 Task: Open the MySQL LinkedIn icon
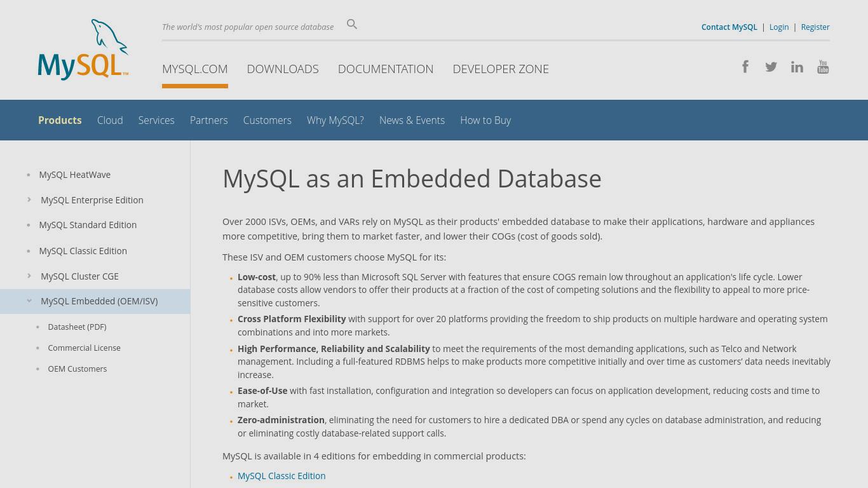click(x=797, y=67)
